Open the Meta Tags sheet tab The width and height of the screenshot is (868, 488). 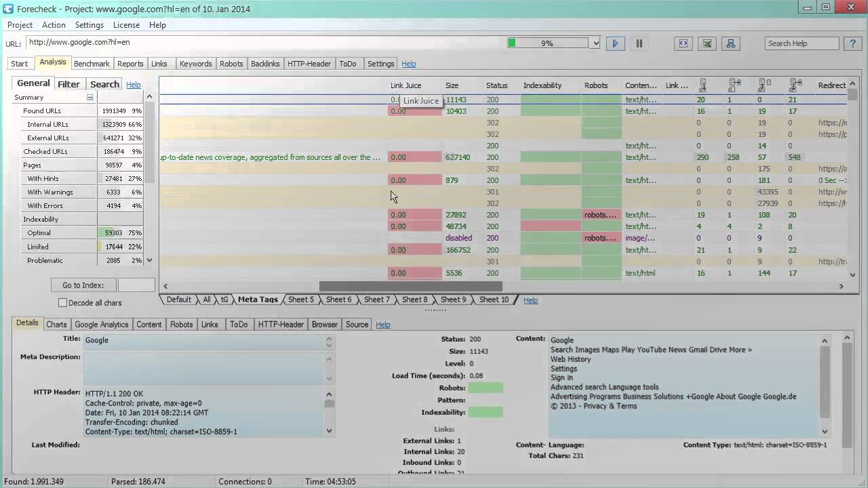pos(258,300)
